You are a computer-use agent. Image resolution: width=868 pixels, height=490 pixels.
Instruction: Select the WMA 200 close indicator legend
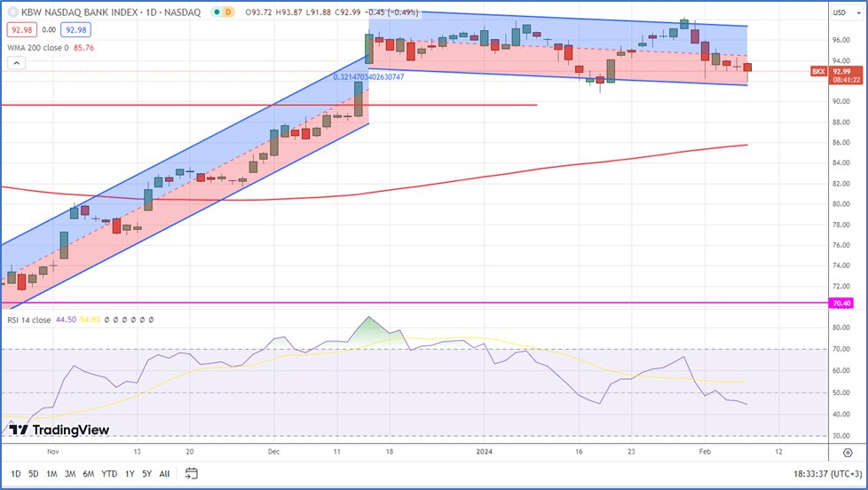37,48
